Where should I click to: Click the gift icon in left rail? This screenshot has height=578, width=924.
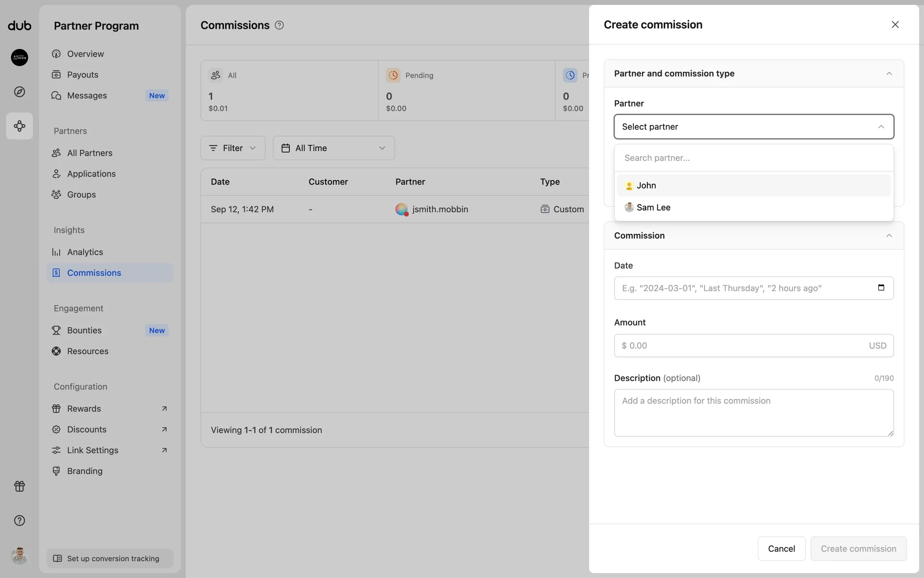[19, 486]
